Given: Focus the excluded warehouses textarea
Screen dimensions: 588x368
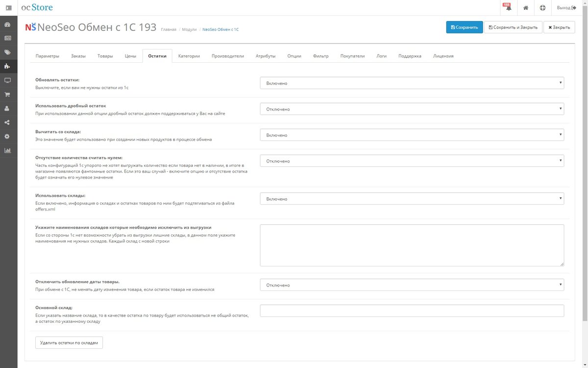Looking at the screenshot, I should [412, 245].
